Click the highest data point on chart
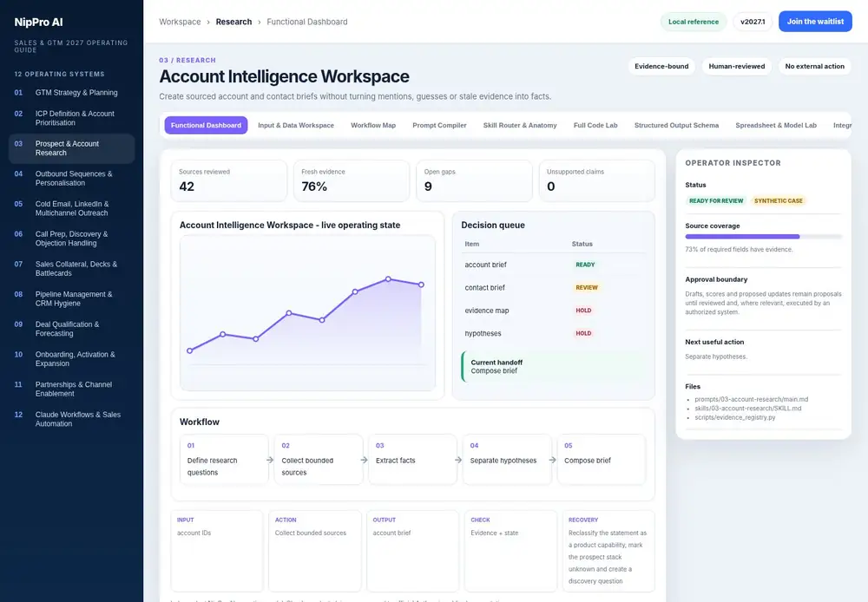The image size is (868, 602). coord(388,278)
